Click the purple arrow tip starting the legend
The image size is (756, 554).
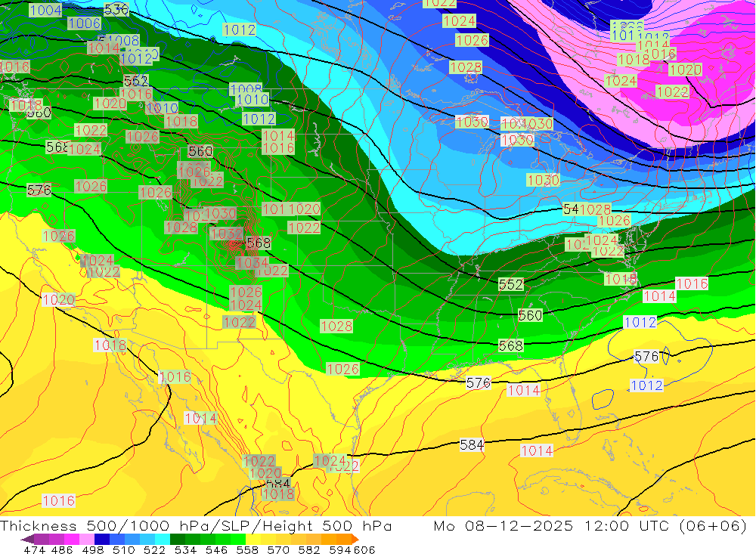tap(27, 539)
